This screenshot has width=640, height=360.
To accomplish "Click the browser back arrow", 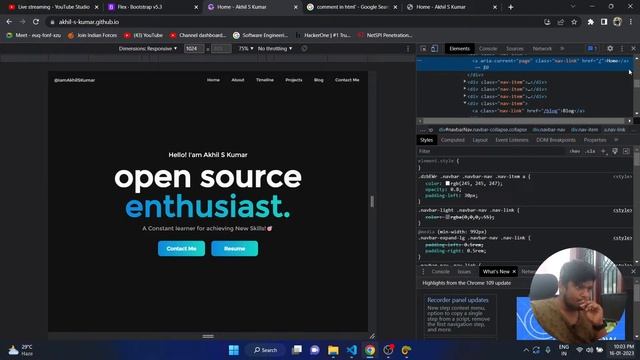I will point(9,22).
